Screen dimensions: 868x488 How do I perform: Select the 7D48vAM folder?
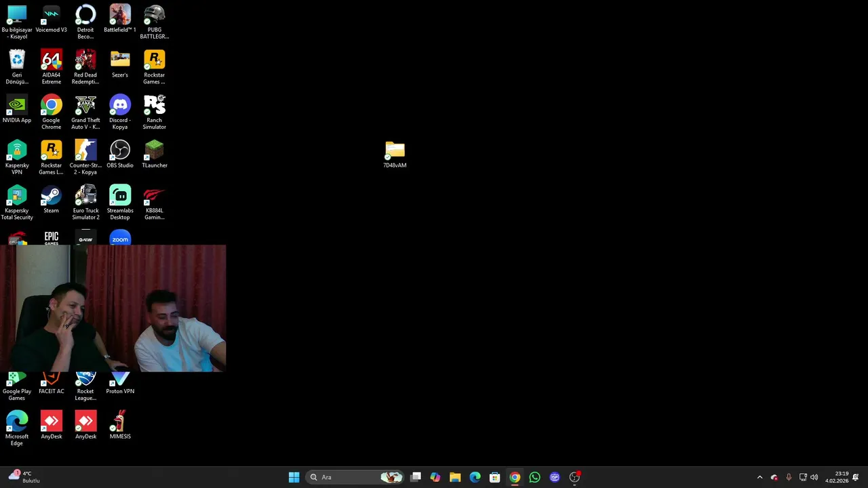pyautogui.click(x=395, y=155)
